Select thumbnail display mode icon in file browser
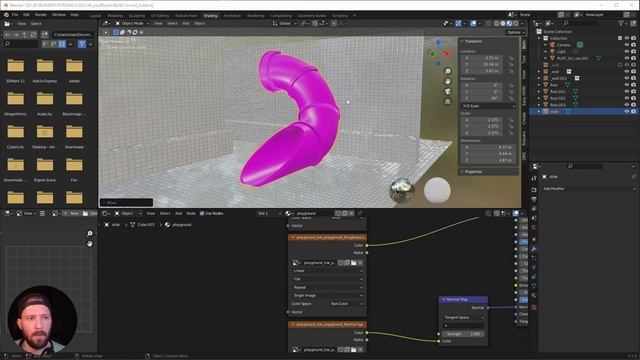Screen dimensions: 640x360 pyautogui.click(x=62, y=44)
